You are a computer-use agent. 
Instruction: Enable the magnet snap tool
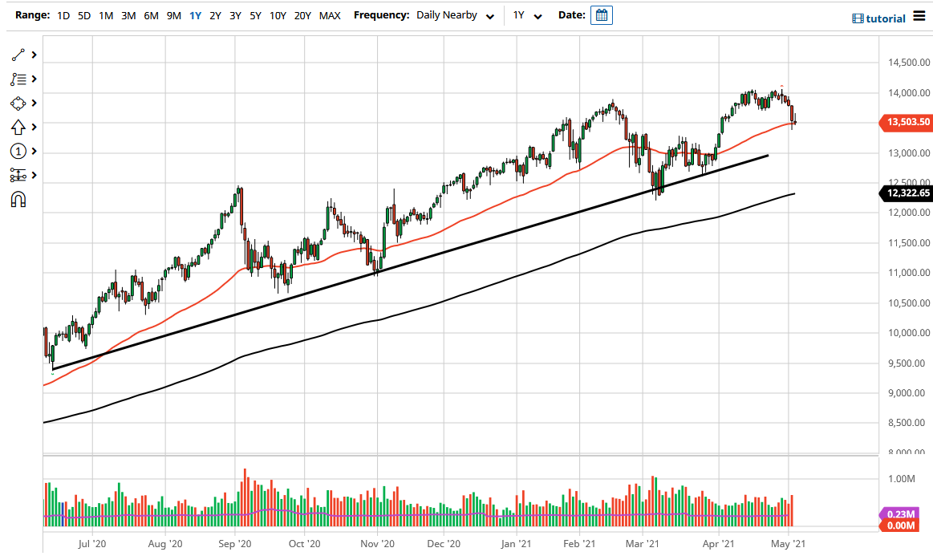16,199
